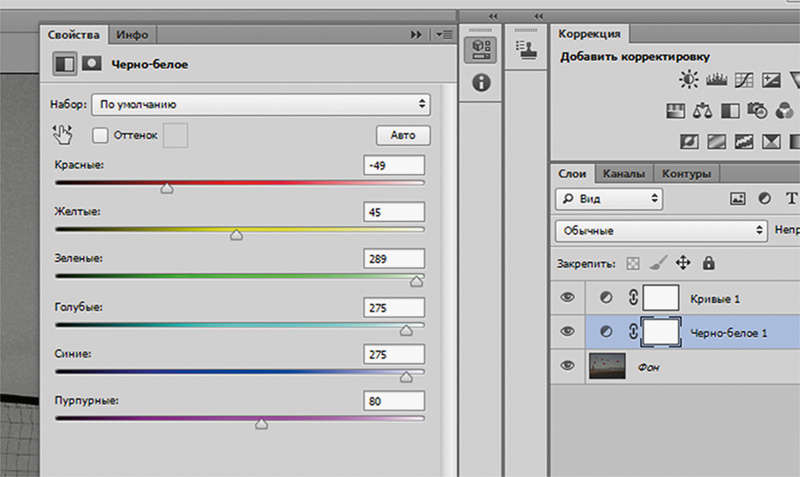This screenshot has width=800, height=477.
Task: Lock layer position with move icon
Action: 684,263
